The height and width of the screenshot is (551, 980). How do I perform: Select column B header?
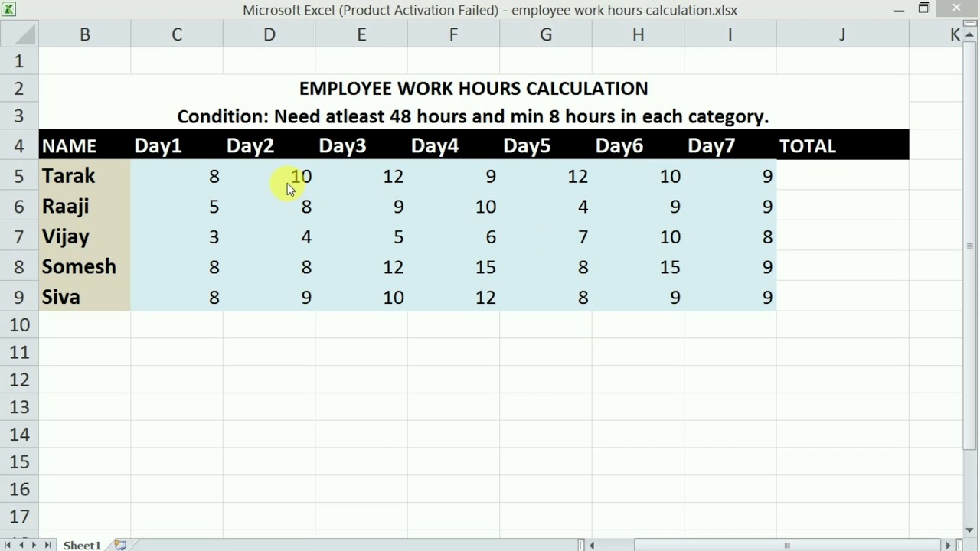click(84, 34)
